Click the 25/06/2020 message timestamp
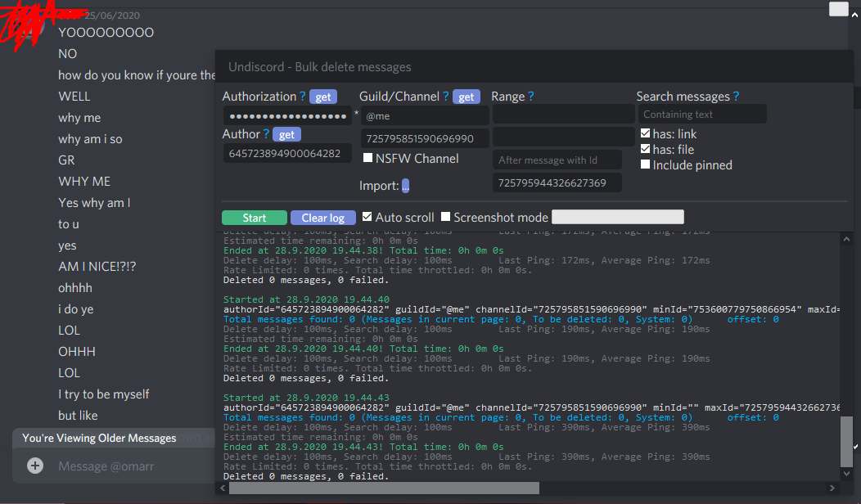Screen dimensions: 861x504 (112, 16)
